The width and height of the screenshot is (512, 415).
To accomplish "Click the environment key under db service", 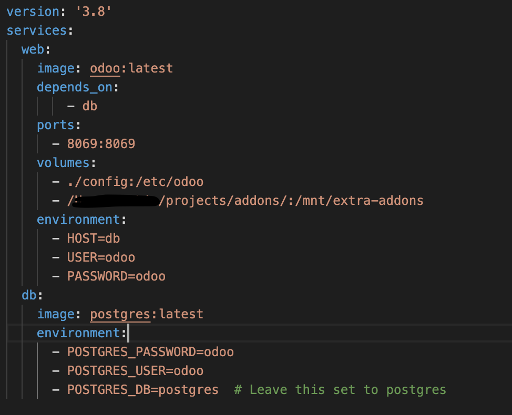I will pos(78,333).
